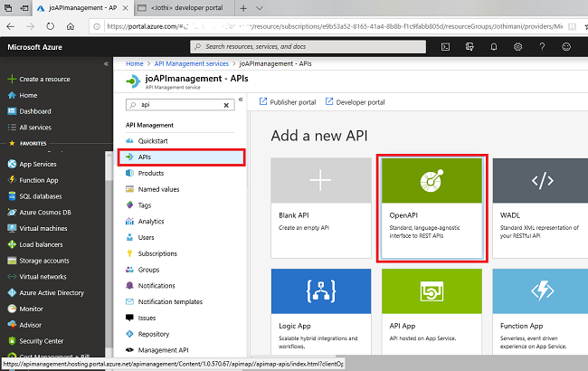Click Search resources, services, and docs box

click(308, 47)
